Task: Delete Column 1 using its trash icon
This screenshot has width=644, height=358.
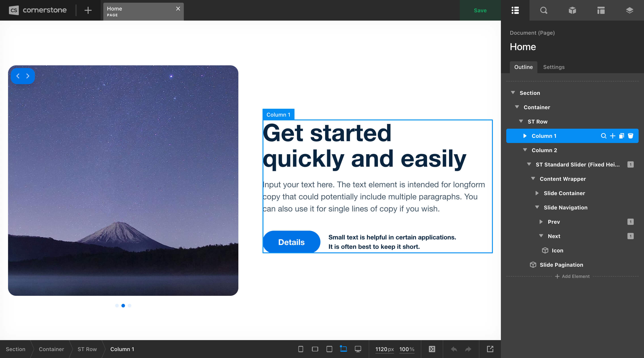Action: [631, 136]
